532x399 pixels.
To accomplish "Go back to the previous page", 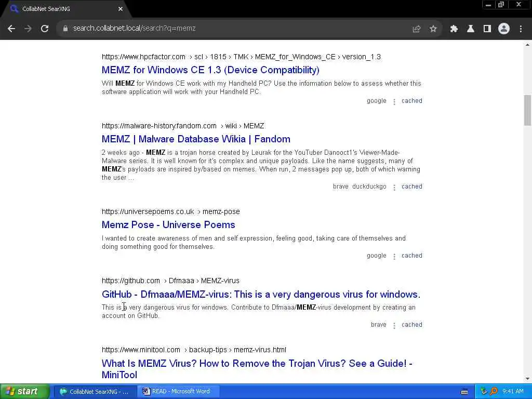I will click(x=11, y=29).
